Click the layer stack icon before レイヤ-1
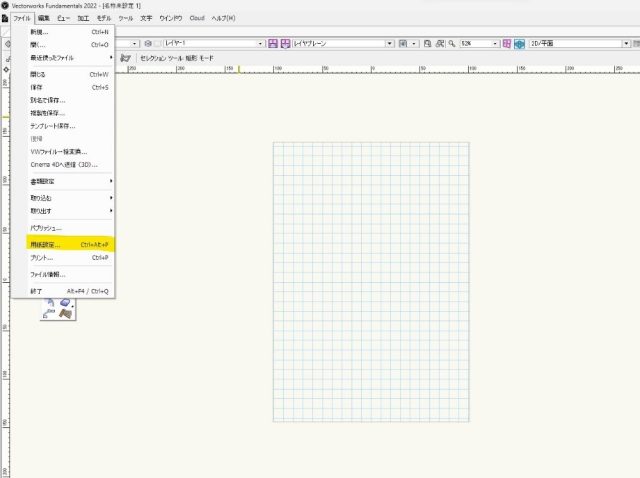The height and width of the screenshot is (478, 640). (148, 44)
